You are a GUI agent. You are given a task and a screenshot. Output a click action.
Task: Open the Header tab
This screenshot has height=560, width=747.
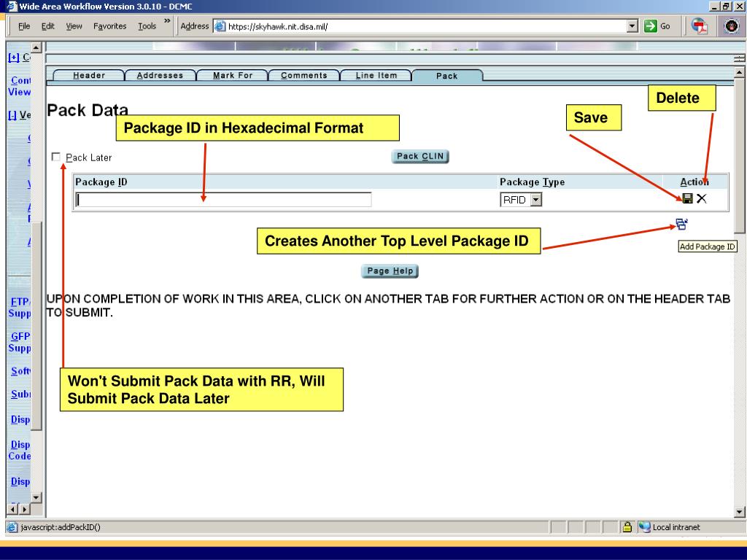(x=89, y=75)
